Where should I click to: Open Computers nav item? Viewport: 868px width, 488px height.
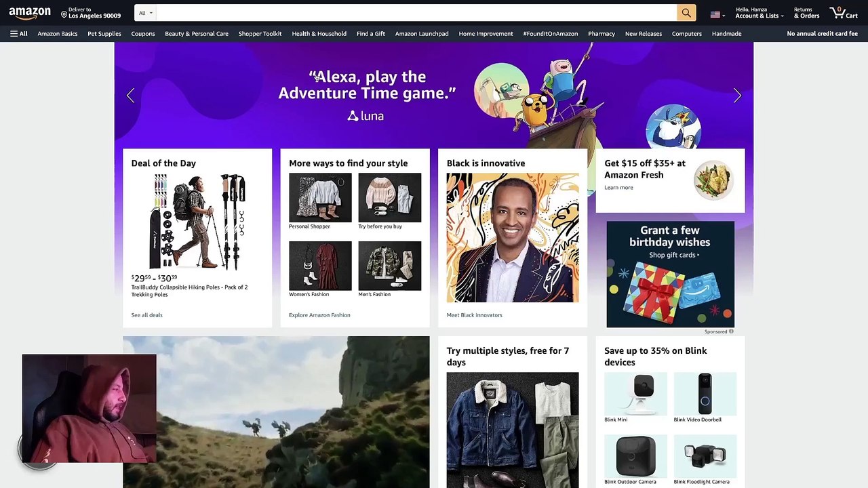[x=687, y=33]
